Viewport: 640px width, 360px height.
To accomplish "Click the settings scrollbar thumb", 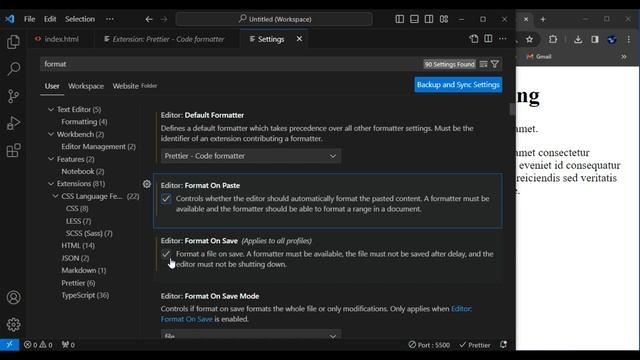I will (512, 109).
